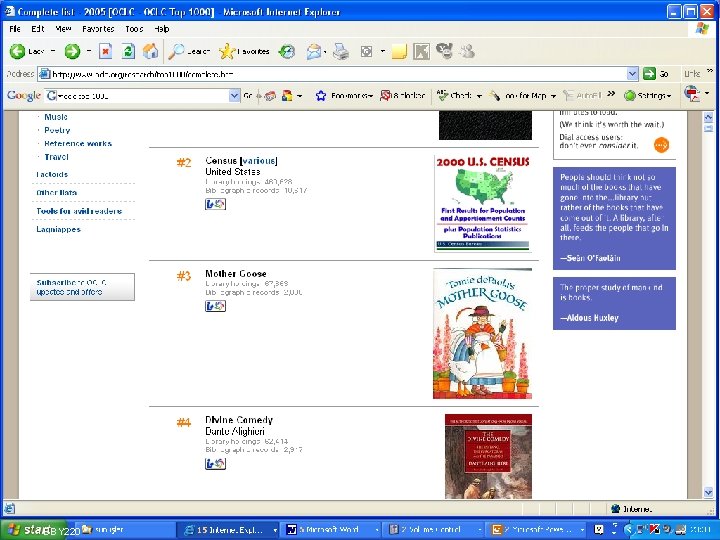Open the Mail button dropdown arrow
The width and height of the screenshot is (720, 540).
click(325, 52)
